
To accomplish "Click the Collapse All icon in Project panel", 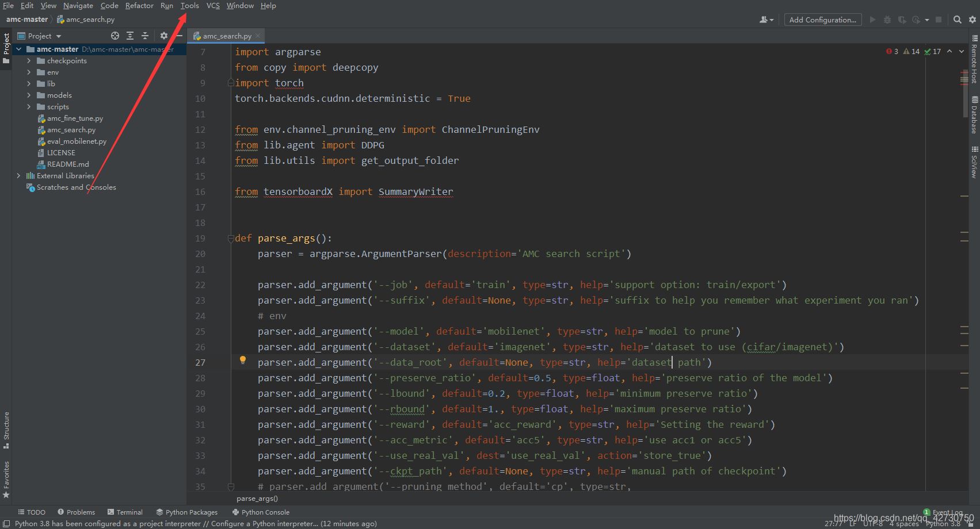I will click(x=145, y=36).
